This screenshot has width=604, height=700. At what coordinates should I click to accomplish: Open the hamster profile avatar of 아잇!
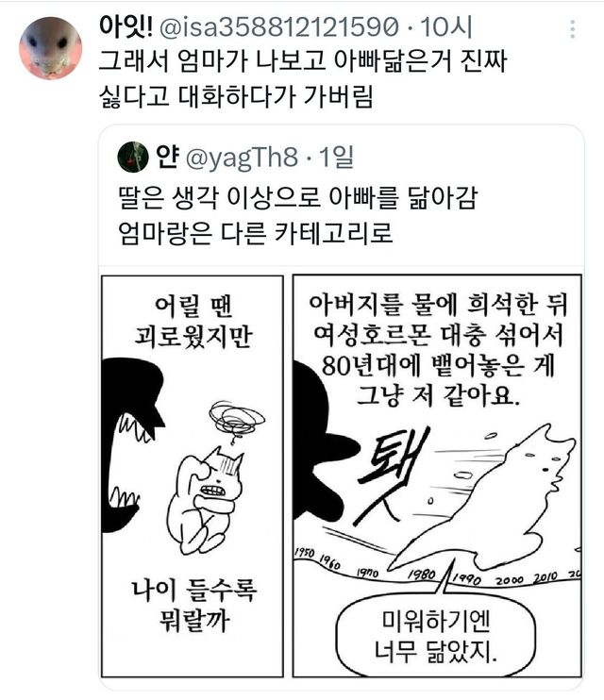tap(50, 48)
